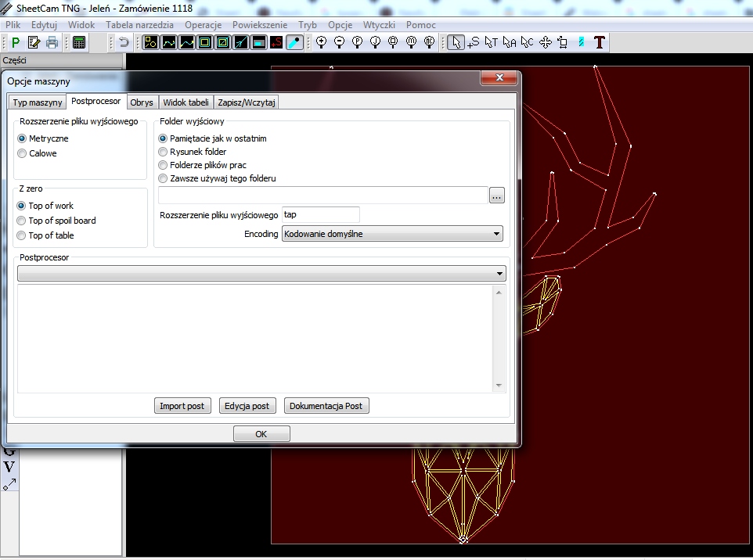The width and height of the screenshot is (753, 560).
Task: Toggle the green wavy path view icon
Action: point(169,43)
